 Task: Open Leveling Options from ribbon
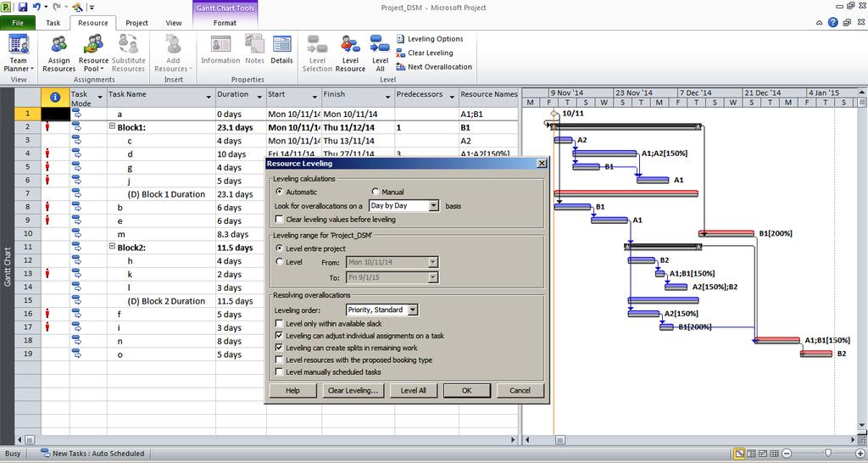(430, 39)
